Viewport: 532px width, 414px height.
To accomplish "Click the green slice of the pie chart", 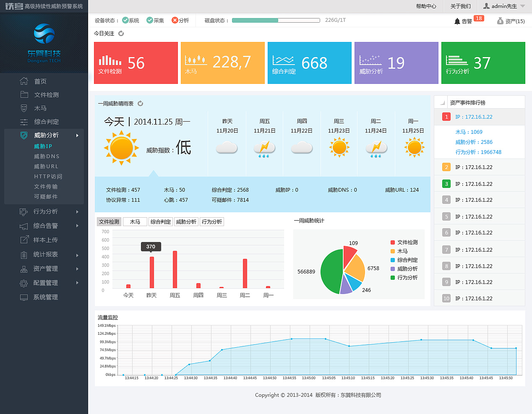I will tap(331, 271).
